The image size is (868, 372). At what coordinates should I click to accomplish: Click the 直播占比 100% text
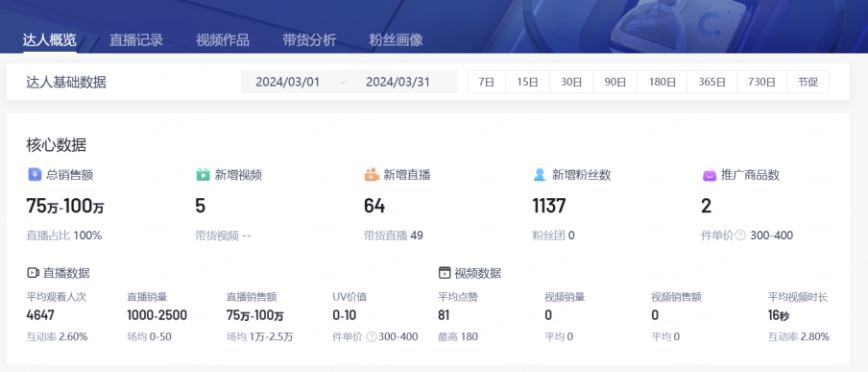pyautogui.click(x=64, y=236)
